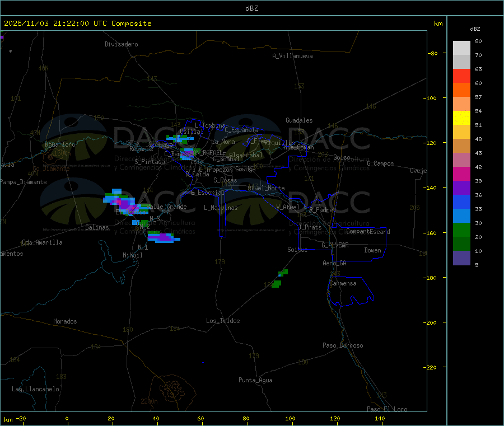The width and height of the screenshot is (504, 426).
Task: Click the dBZ title at top
Action: click(251, 8)
